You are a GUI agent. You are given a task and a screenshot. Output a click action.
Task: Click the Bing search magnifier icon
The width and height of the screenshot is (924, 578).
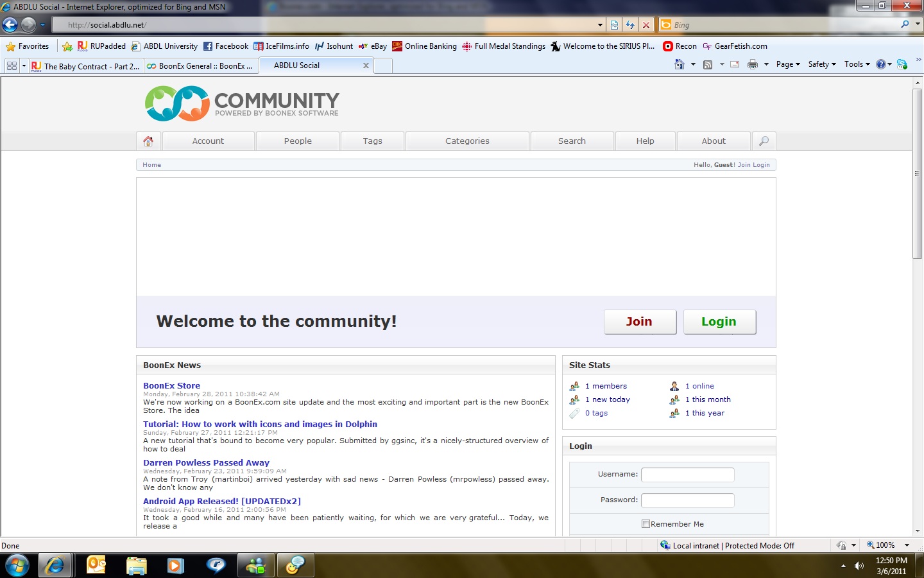[x=905, y=24]
